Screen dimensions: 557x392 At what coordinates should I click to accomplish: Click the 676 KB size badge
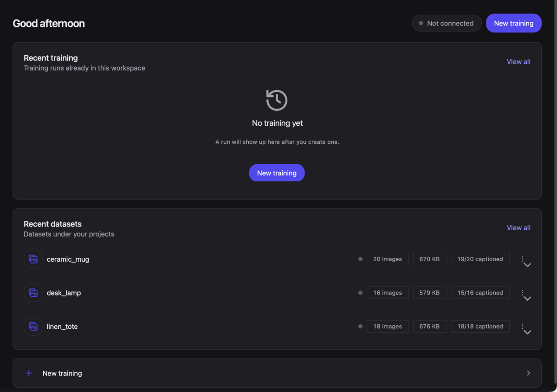[x=429, y=327]
